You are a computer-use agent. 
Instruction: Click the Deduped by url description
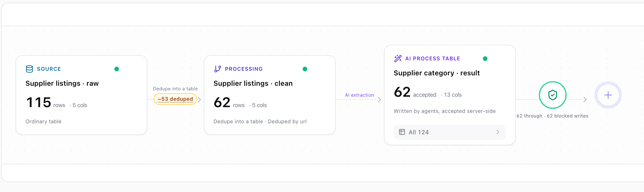(287, 122)
